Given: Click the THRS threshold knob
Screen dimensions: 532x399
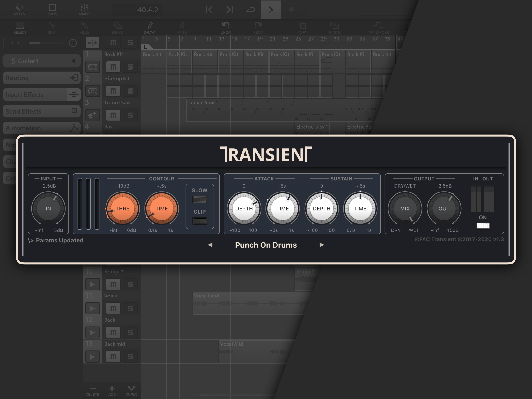Looking at the screenshot, I should [x=122, y=208].
